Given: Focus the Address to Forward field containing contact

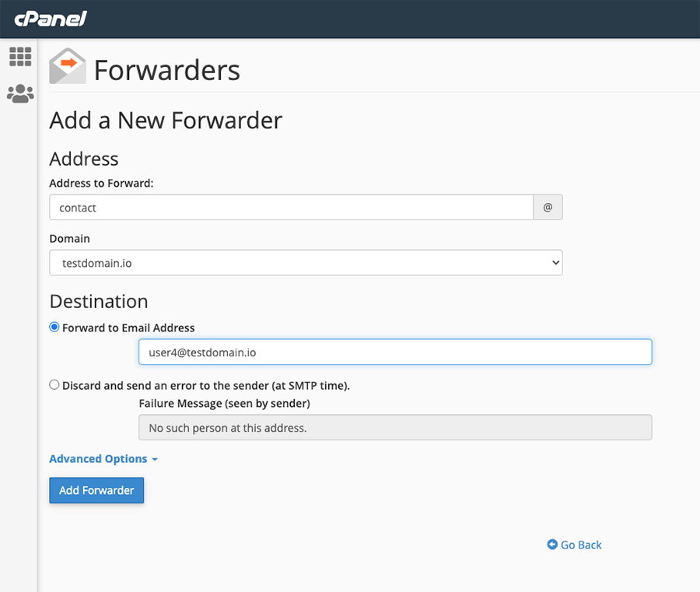Looking at the screenshot, I should 291,208.
